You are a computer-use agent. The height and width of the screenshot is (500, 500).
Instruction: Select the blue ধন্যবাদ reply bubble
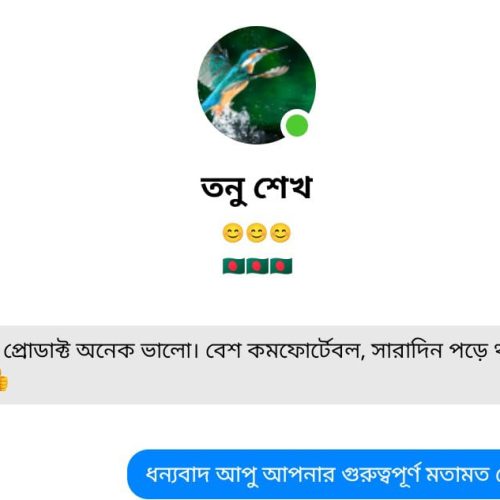point(313,474)
